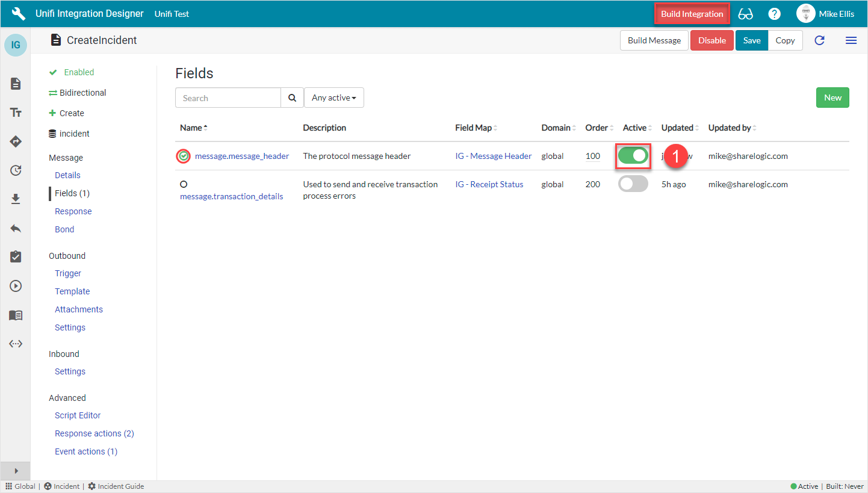Click the search magnifier button
868x493 pixels.
coord(292,98)
